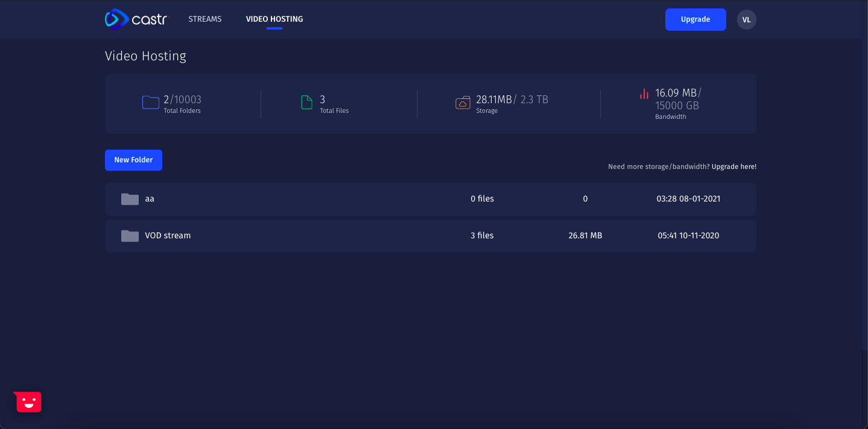The height and width of the screenshot is (429, 868).
Task: Open the aa folder name
Action: pos(150,199)
